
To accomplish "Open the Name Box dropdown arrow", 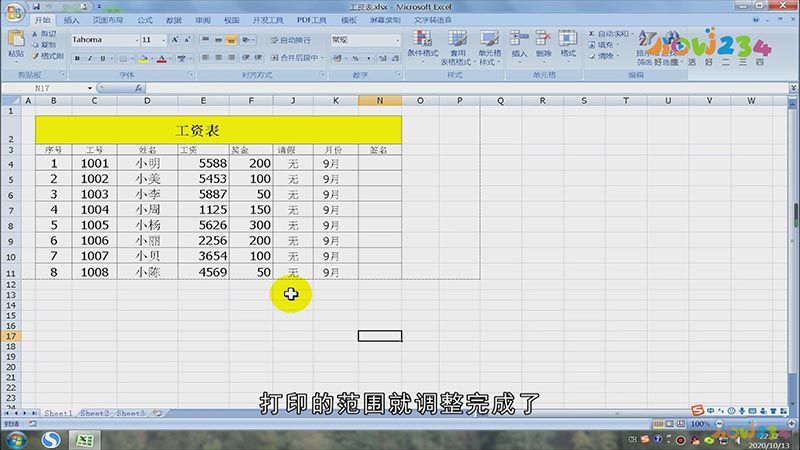I will [90, 88].
